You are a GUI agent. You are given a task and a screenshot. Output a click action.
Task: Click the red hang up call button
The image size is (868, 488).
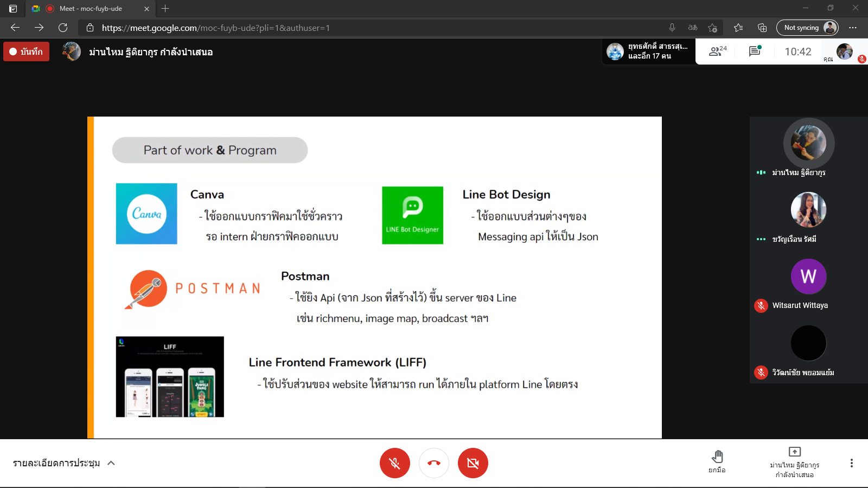434,463
